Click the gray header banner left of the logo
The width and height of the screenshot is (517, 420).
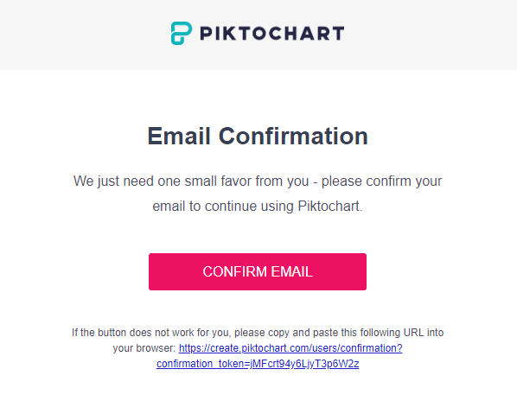click(82, 35)
